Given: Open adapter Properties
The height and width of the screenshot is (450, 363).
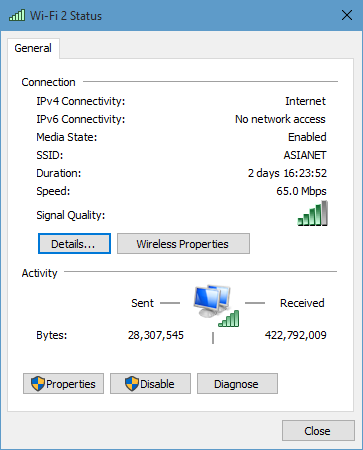Looking at the screenshot, I should pos(63,384).
